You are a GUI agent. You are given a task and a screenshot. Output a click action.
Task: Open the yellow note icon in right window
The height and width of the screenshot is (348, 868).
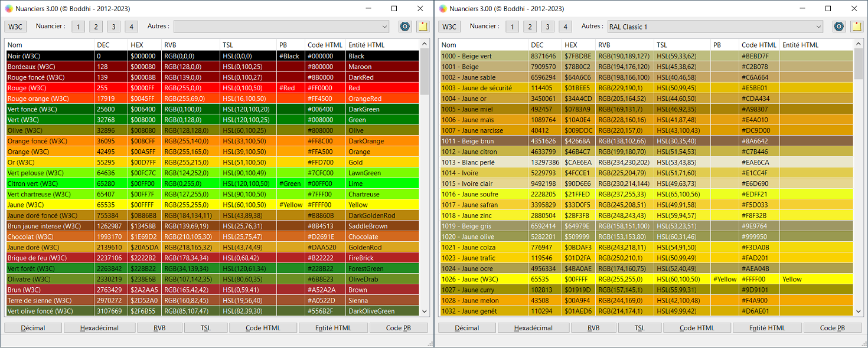(x=856, y=27)
